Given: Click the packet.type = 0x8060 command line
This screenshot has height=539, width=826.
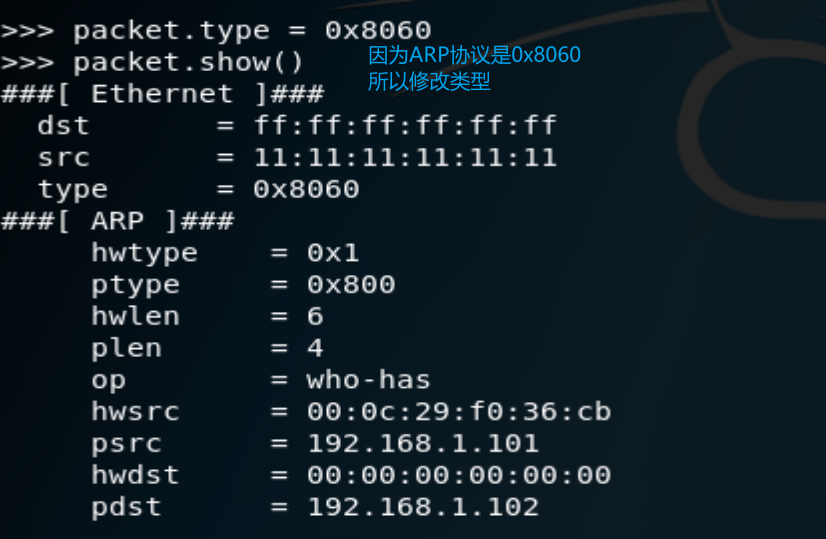Looking at the screenshot, I should click(216, 31).
